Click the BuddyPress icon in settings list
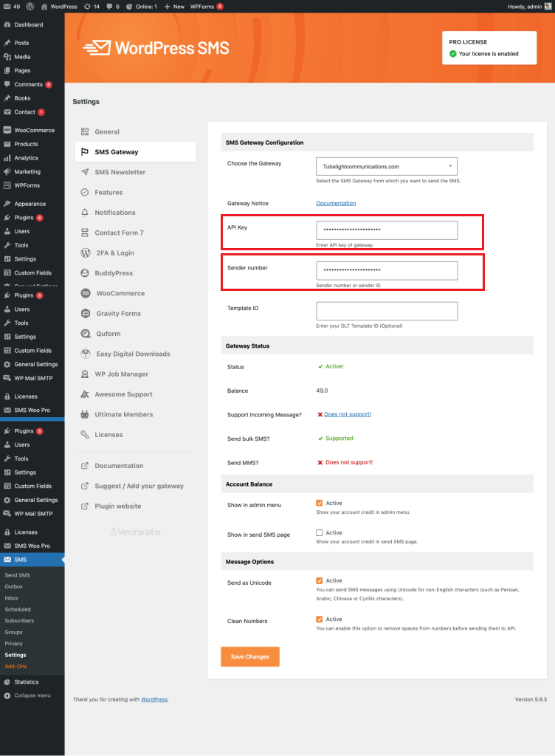The image size is (555, 756). [x=86, y=273]
